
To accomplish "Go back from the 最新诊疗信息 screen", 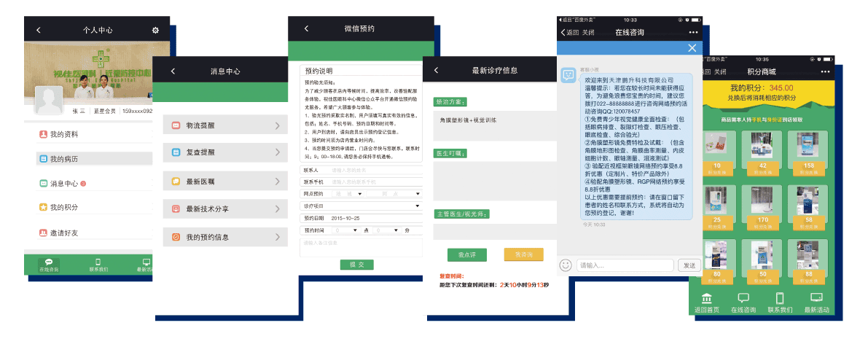I will pos(436,71).
